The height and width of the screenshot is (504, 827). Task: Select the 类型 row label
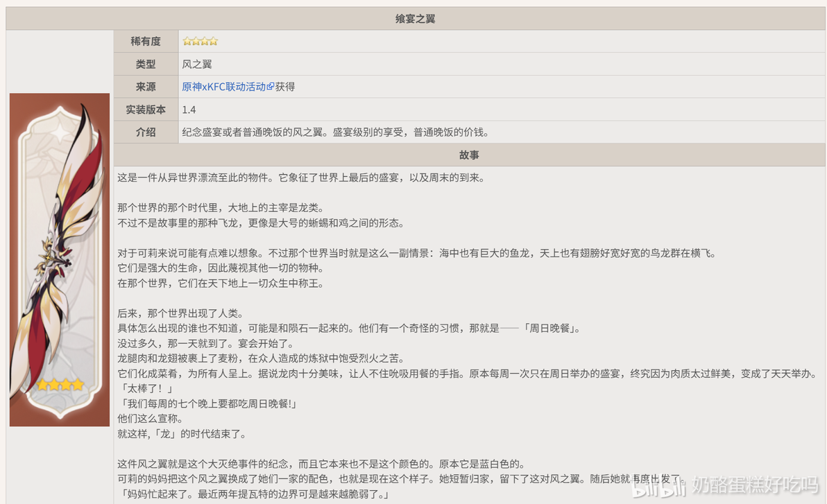146,64
